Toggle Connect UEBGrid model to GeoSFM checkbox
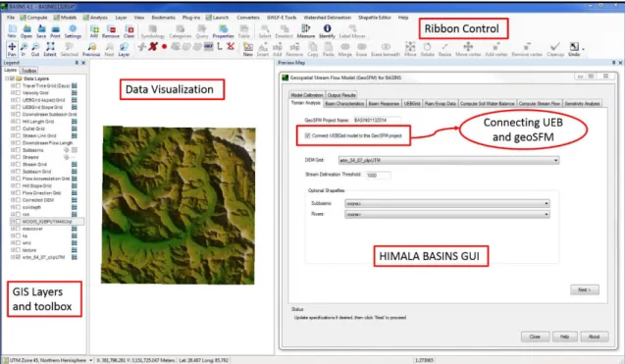The height and width of the screenshot is (364, 625). pyautogui.click(x=308, y=135)
